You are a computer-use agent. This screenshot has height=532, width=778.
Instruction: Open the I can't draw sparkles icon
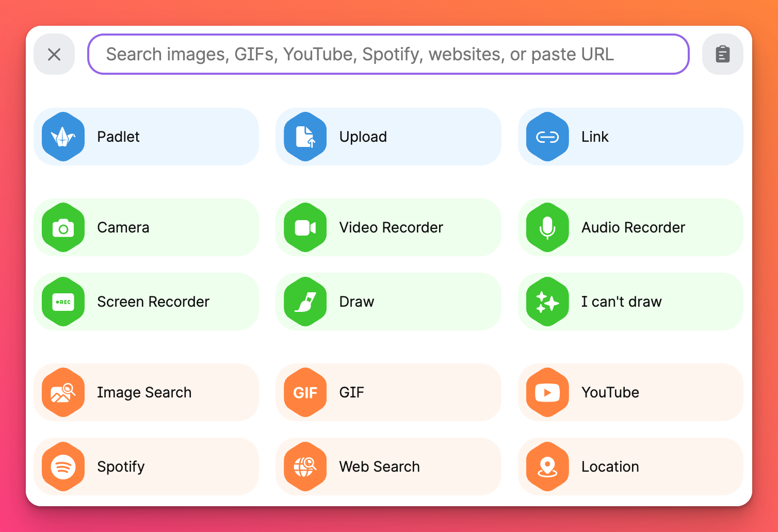(x=547, y=302)
